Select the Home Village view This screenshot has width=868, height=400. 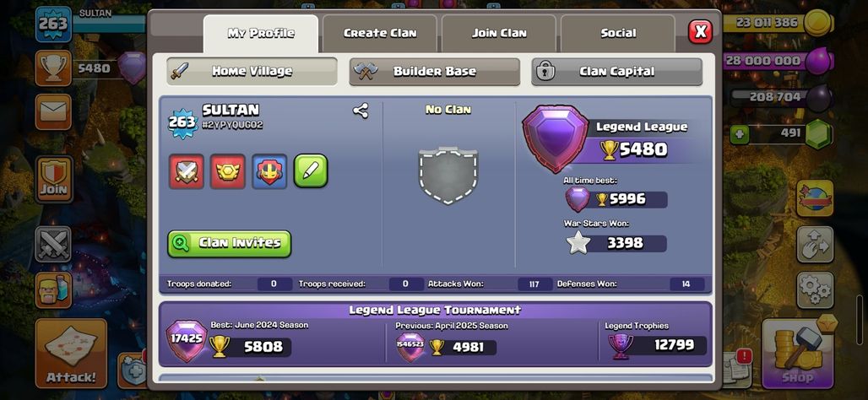point(252,72)
